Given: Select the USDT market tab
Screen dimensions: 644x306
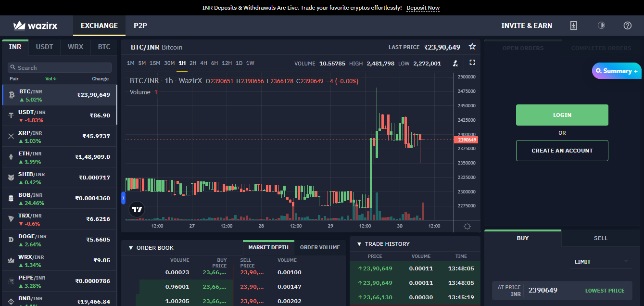Looking at the screenshot, I should pyautogui.click(x=44, y=47).
